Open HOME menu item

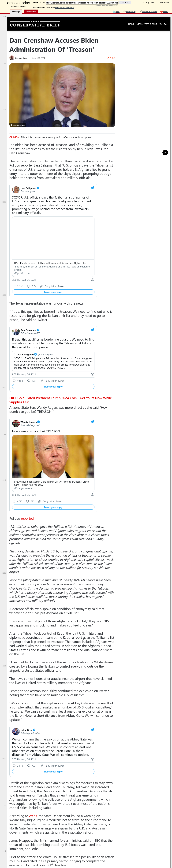pos(131,24)
